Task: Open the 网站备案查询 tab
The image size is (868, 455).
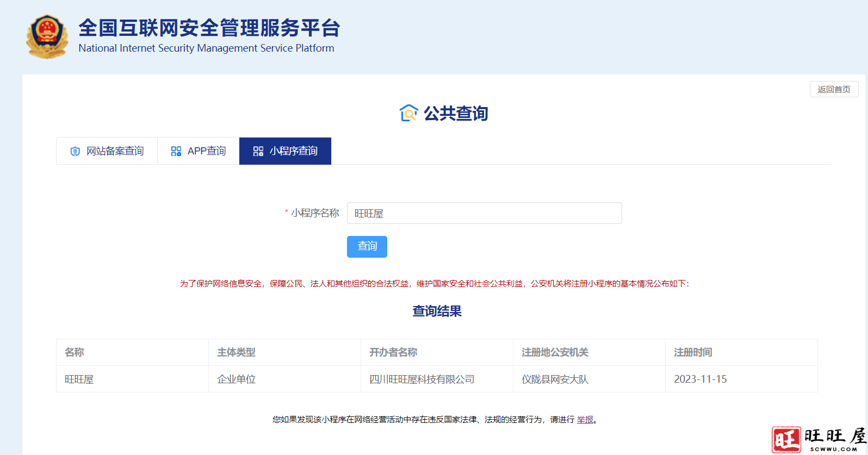Action: click(107, 151)
